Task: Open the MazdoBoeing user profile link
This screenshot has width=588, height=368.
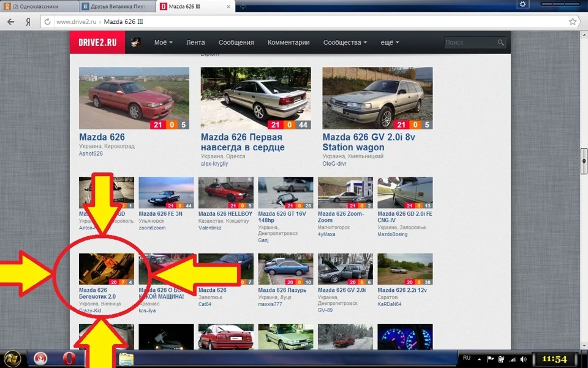Action: click(392, 234)
